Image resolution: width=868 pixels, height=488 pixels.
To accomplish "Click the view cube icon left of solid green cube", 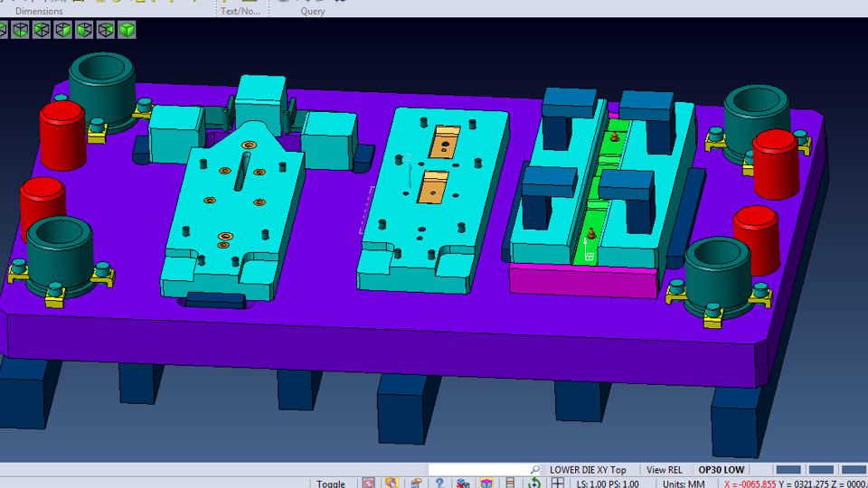I will point(106,30).
